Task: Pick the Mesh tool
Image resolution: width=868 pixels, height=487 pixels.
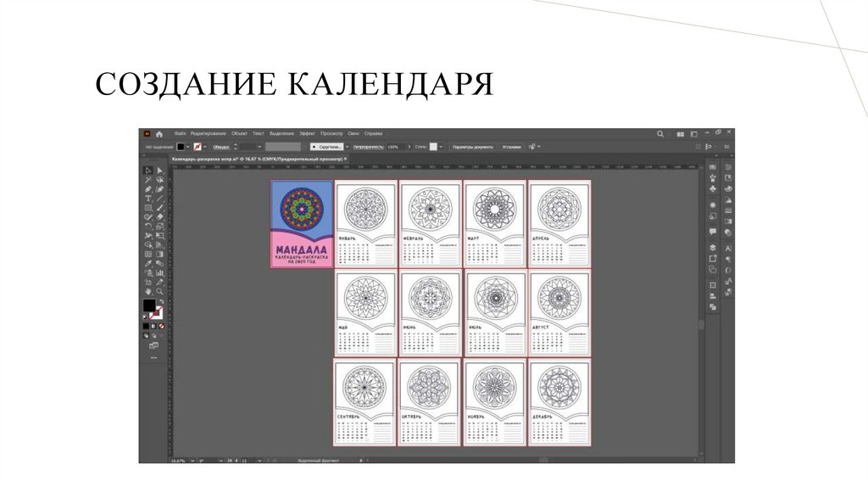Action: tap(147, 254)
